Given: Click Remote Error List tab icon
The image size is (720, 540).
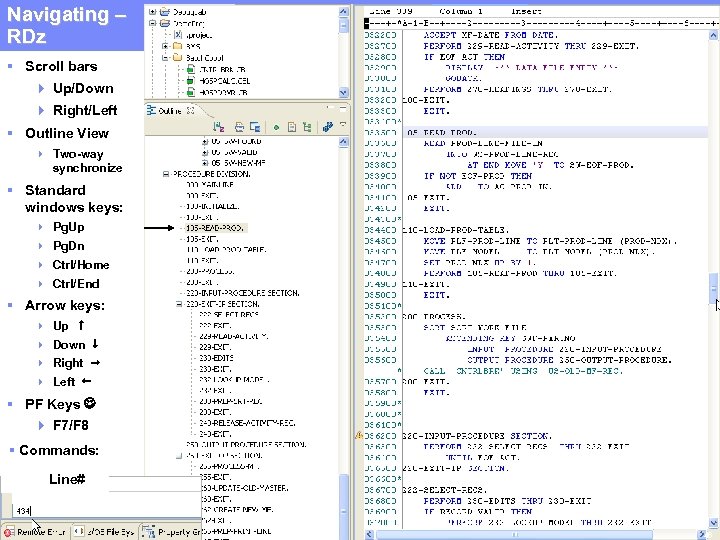Looking at the screenshot, I should pyautogui.click(x=9, y=532).
